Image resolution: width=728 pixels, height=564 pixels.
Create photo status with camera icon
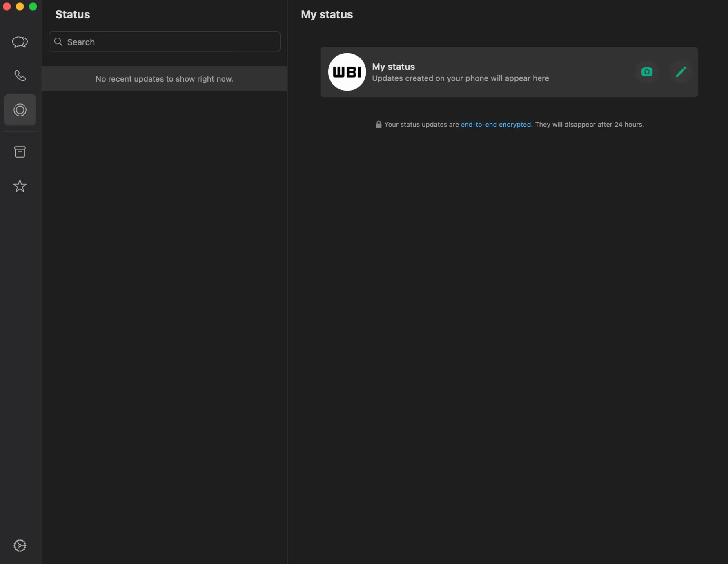point(647,71)
